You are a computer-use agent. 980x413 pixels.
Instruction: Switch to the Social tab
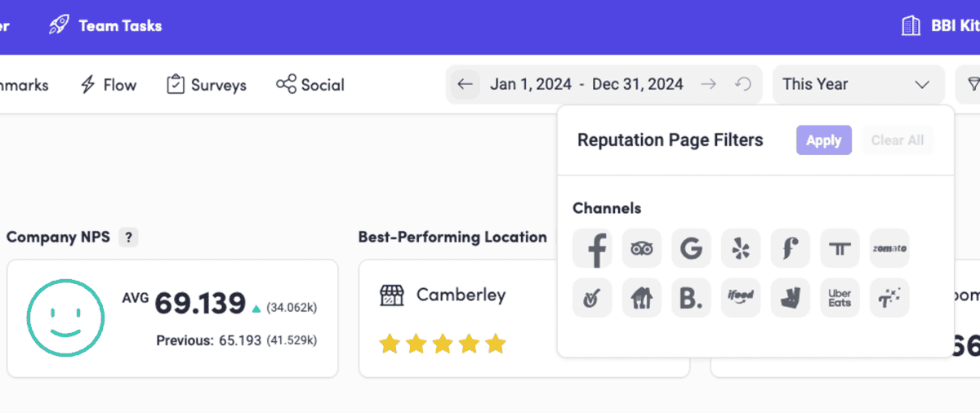[x=310, y=85]
